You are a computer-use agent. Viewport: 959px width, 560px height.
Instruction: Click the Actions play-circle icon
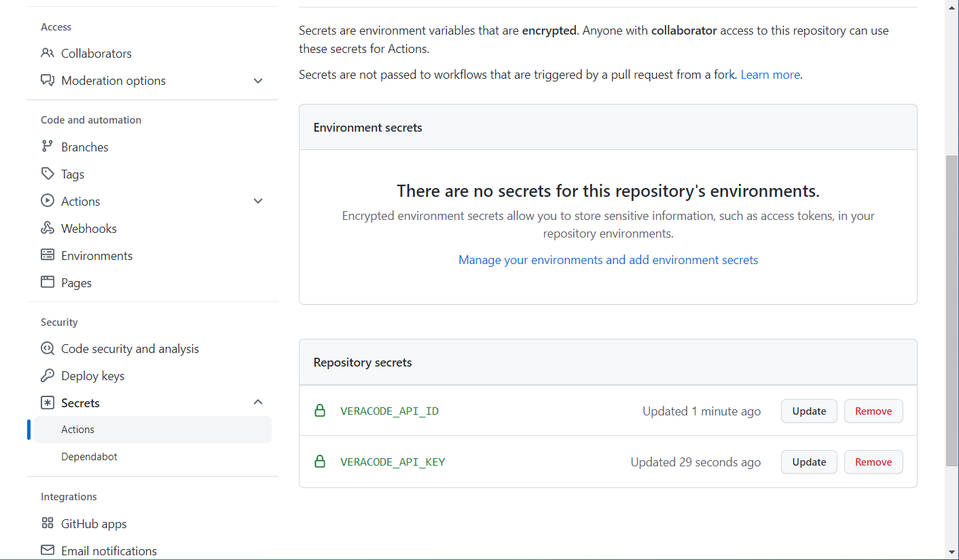(48, 201)
